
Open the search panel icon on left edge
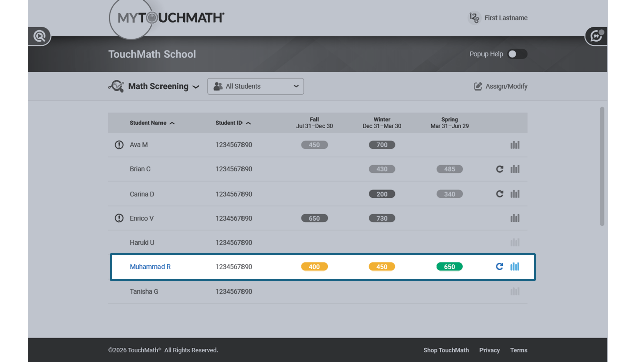(40, 36)
